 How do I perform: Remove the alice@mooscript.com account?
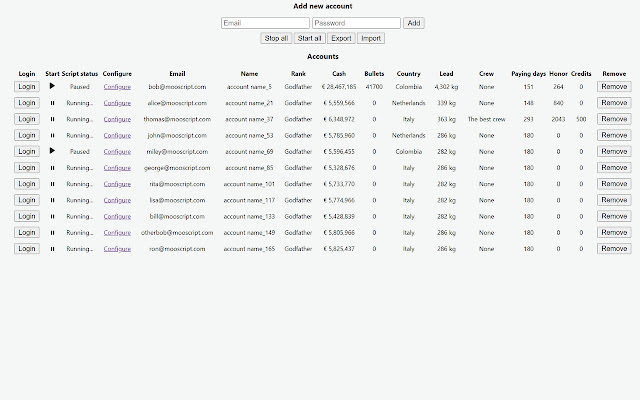coord(614,103)
